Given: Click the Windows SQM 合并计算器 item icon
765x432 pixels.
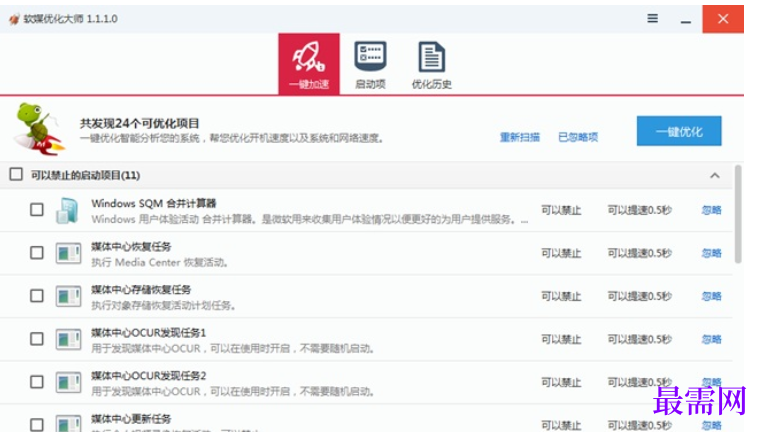Looking at the screenshot, I should coord(68,210).
